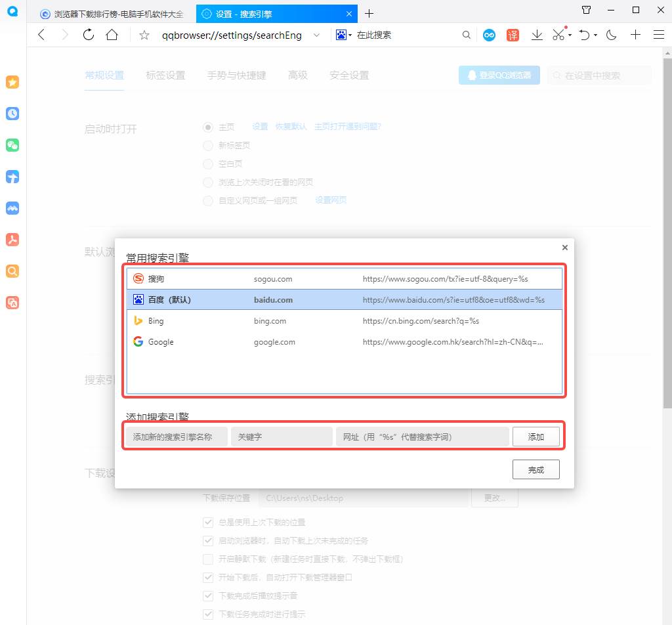Toggle 启动浏览器时自动下载未完成任务 checkbox
Image resolution: width=672 pixels, height=625 pixels.
[208, 541]
